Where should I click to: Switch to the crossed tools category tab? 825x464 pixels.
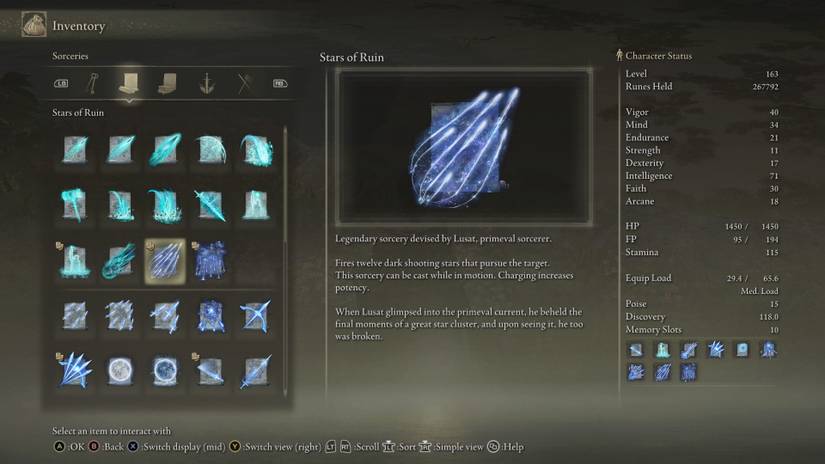[x=245, y=84]
